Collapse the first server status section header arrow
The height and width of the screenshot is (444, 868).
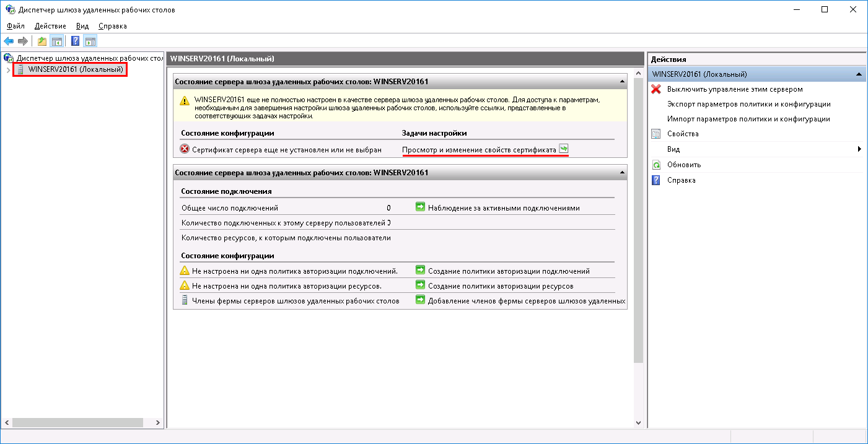[x=621, y=82]
